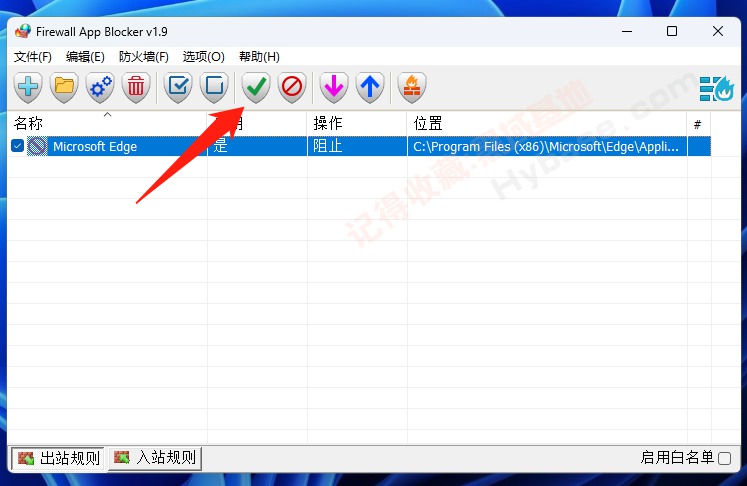Image resolution: width=747 pixels, height=486 pixels.
Task: Click the Enable rule checked-box toolbar icon
Action: pos(178,87)
